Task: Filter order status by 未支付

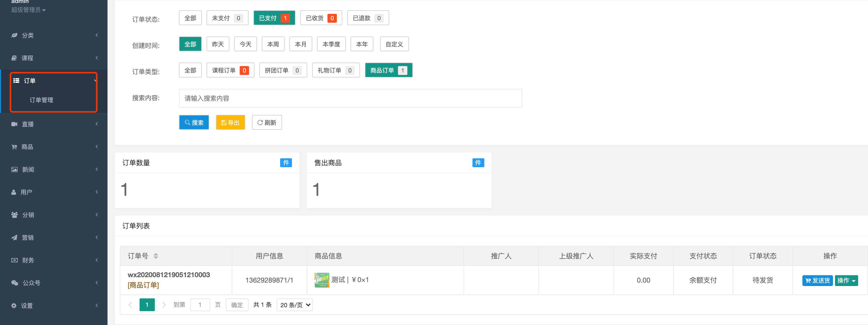Action: tap(227, 18)
